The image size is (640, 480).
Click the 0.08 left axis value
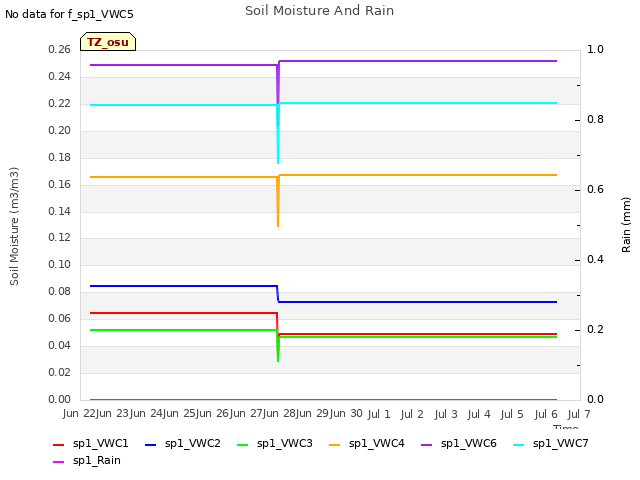coord(60,291)
